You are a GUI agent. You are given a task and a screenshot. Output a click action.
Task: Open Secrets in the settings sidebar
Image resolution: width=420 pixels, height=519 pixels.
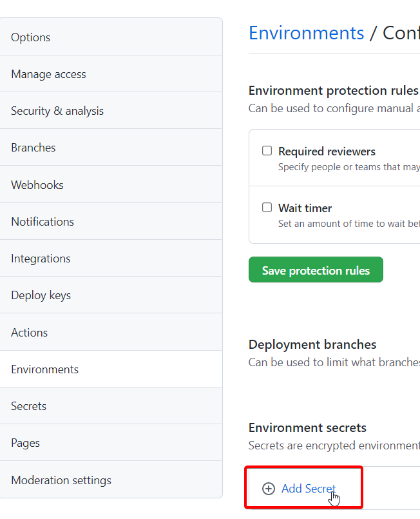click(28, 406)
